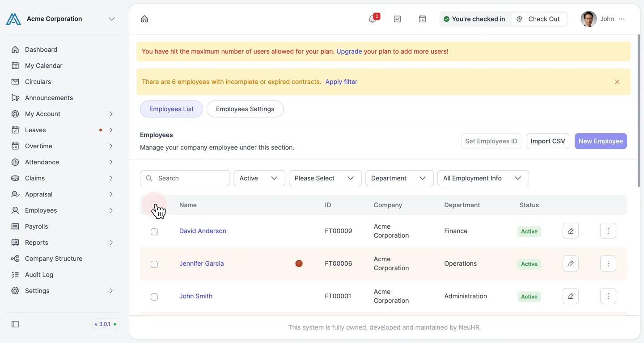Image resolution: width=644 pixels, height=343 pixels.
Task: Expand the Acme Corporation company switcher
Action: click(x=112, y=19)
